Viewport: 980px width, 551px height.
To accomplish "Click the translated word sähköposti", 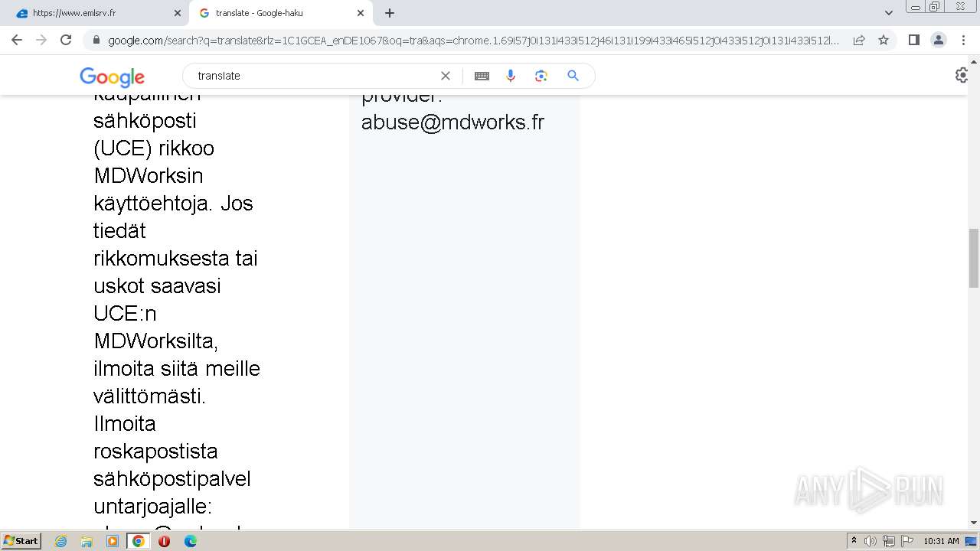I will (145, 121).
